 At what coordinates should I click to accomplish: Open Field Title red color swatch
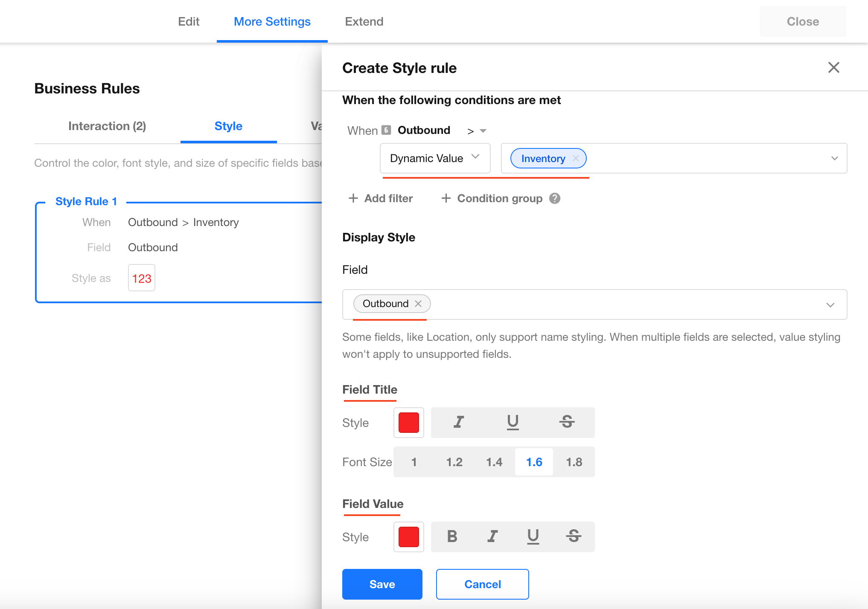tap(408, 423)
